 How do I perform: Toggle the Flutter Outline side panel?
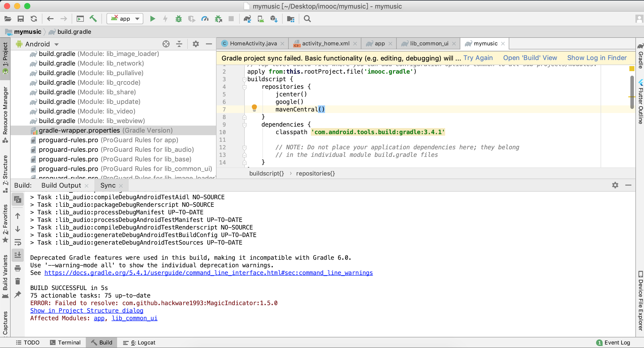click(x=640, y=102)
